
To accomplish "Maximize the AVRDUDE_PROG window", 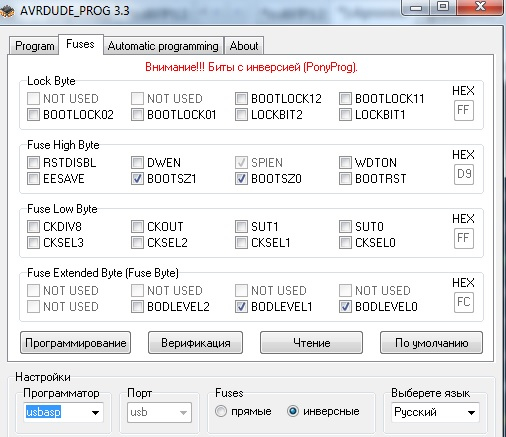I will coord(443,7).
